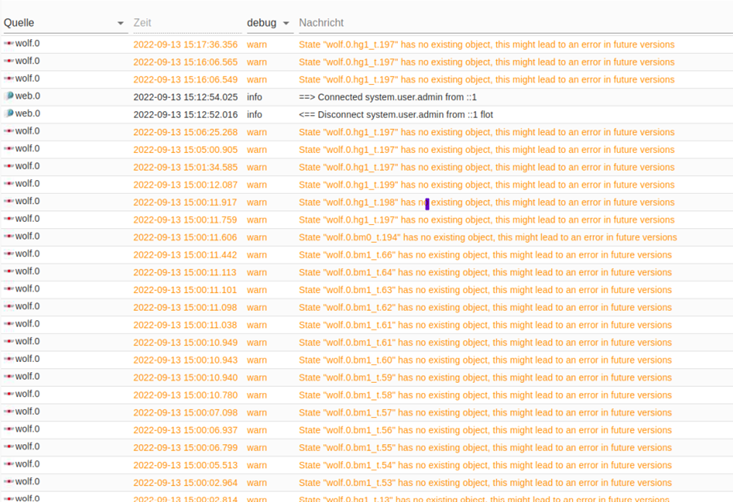This screenshot has width=734, height=503.
Task: Focus the Nachricht message filter field
Action: (x=515, y=23)
